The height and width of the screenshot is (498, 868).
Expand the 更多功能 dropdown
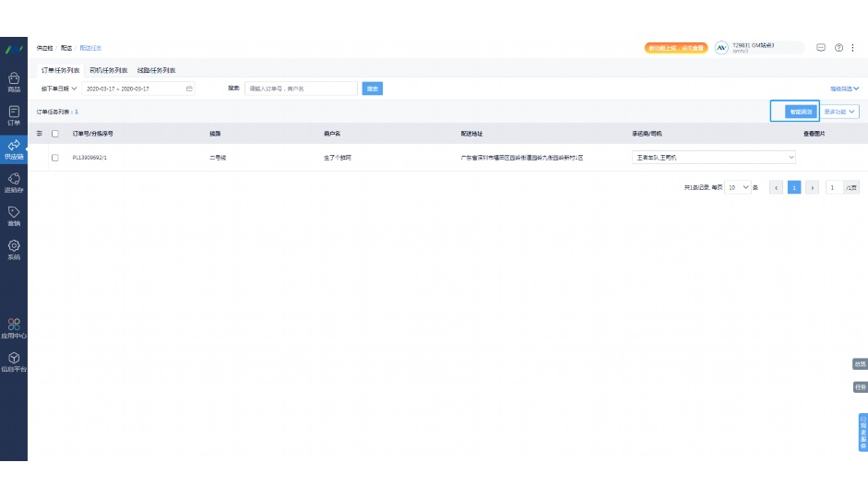click(840, 112)
